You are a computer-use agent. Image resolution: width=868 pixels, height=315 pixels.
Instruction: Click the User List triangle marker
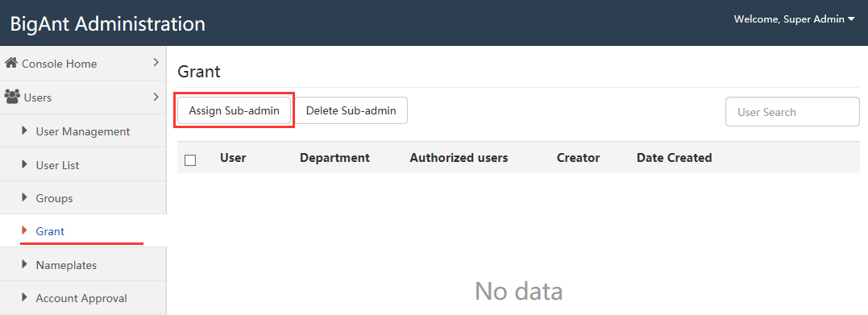[x=24, y=164]
